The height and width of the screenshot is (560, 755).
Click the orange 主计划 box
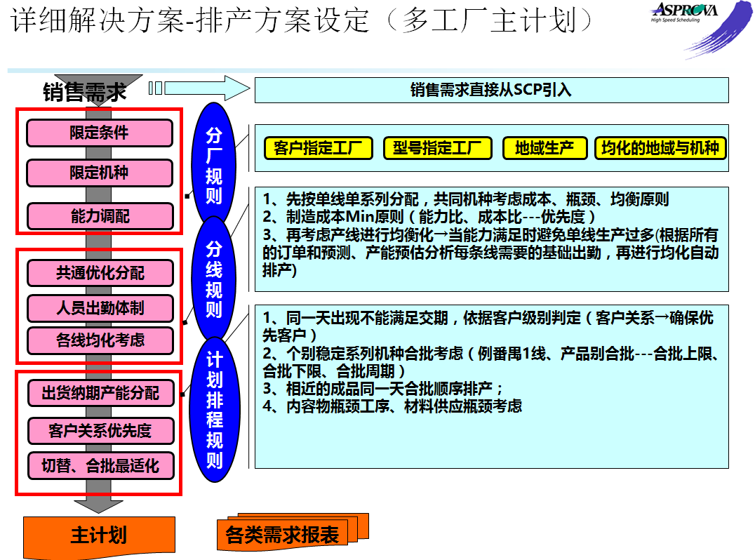[x=99, y=536]
